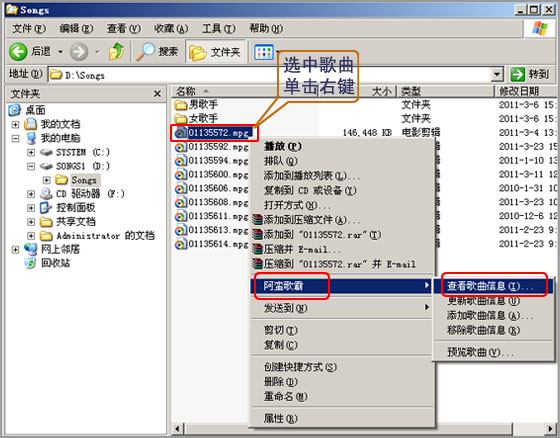
Task: Expand SYSTEM (C:) drive node
Action: click(x=31, y=153)
